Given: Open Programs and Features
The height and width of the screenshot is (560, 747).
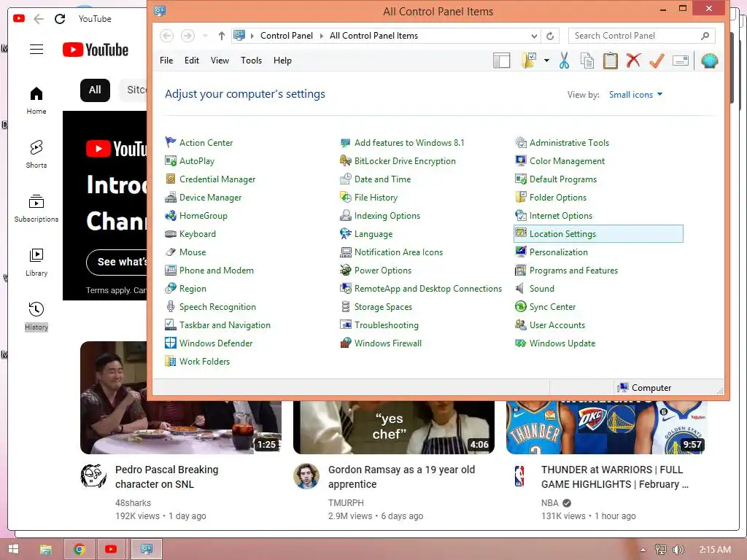Looking at the screenshot, I should point(573,271).
